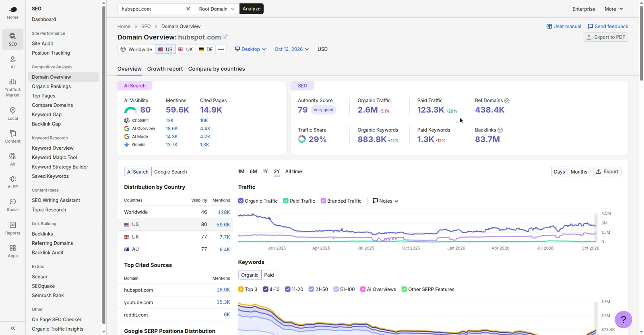This screenshot has height=335, width=644.
Task: Open the Root Domain dropdown
Action: [217, 9]
